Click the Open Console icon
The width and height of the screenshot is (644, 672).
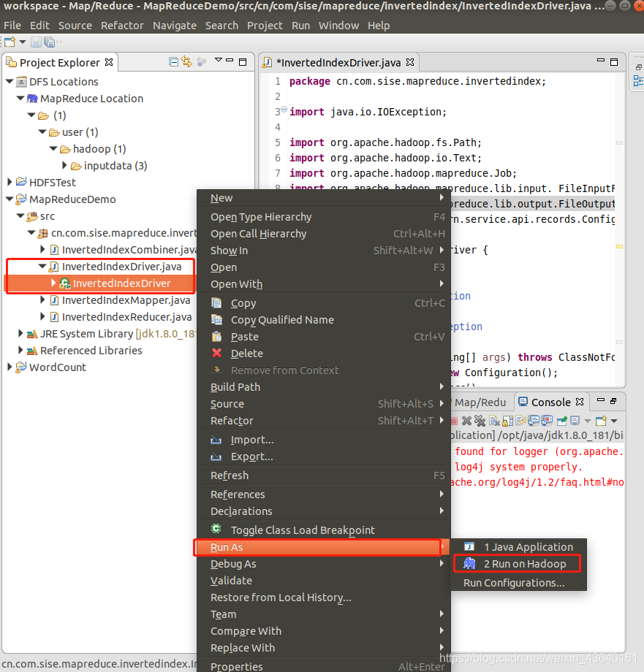[x=601, y=421]
